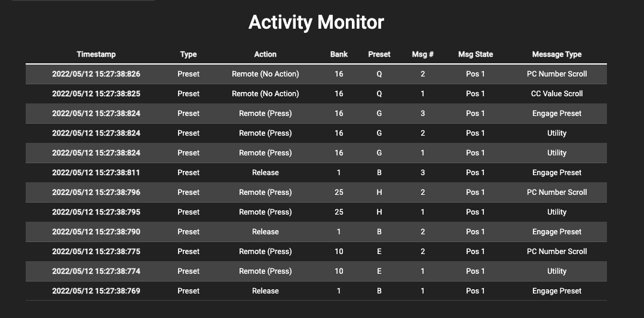The height and width of the screenshot is (318, 644).
Task: Click the timestamp ending in 38:825
Action: (96, 94)
